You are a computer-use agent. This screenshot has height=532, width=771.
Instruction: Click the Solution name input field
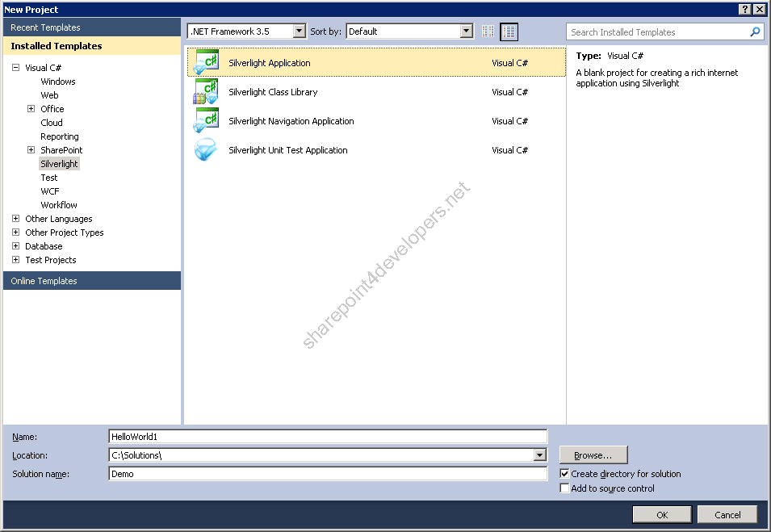click(x=328, y=474)
